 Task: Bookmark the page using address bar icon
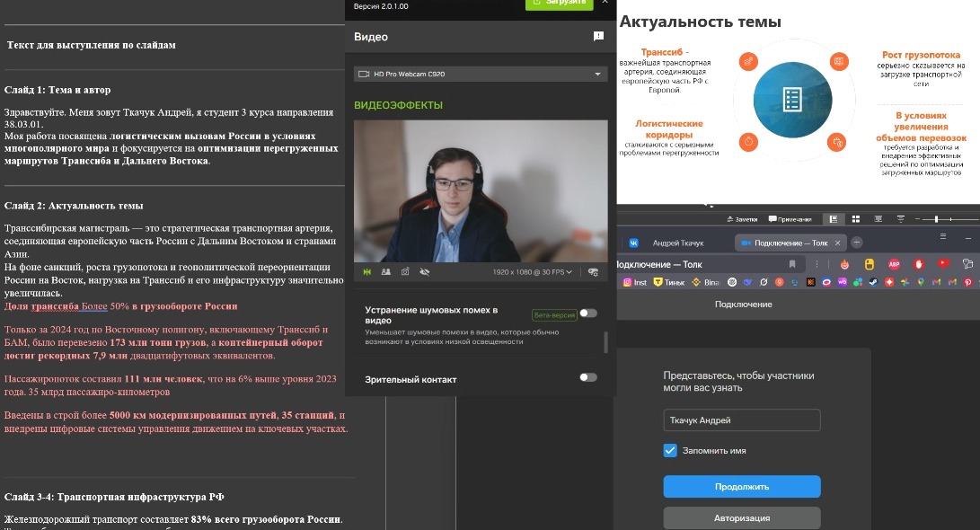[792, 264]
